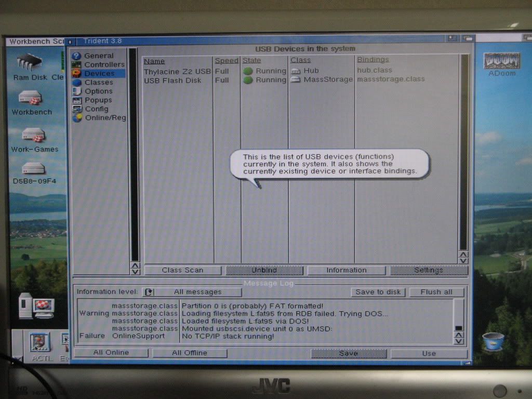Click the All Offline button
This screenshot has width=532, height=399.
189,353
